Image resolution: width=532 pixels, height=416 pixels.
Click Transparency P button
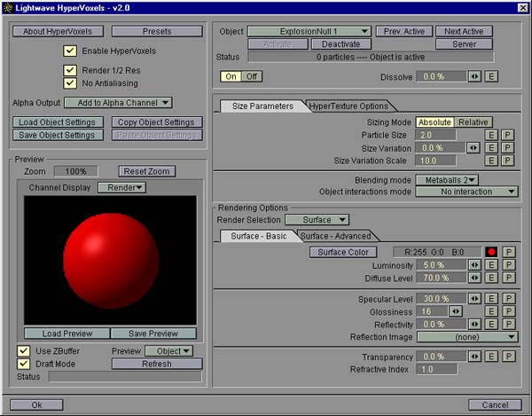[x=509, y=357]
